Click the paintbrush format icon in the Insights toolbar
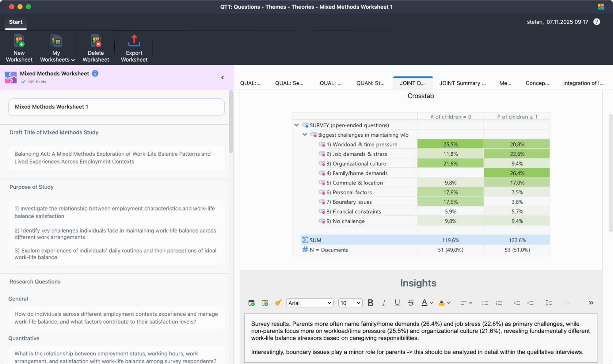The image size is (613, 364). [x=278, y=303]
